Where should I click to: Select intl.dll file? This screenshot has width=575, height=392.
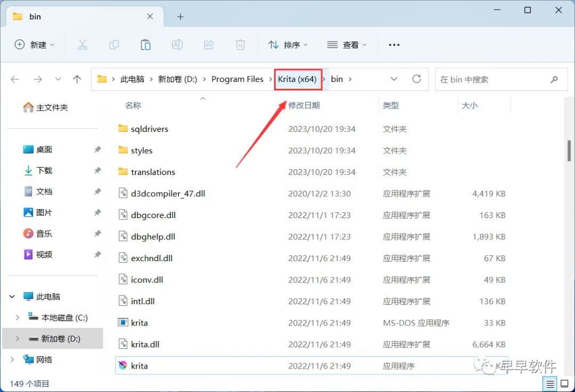pyautogui.click(x=311, y=301)
